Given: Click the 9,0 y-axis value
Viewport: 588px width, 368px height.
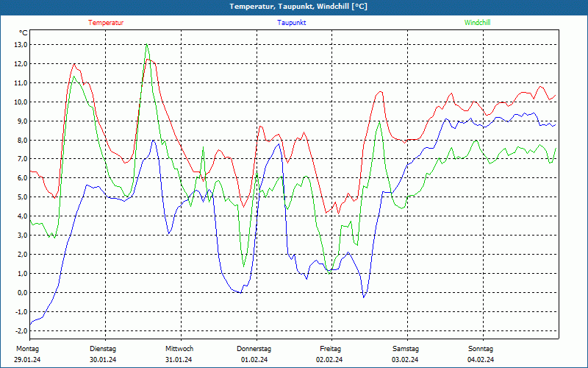Looking at the screenshot, I should (x=23, y=121).
